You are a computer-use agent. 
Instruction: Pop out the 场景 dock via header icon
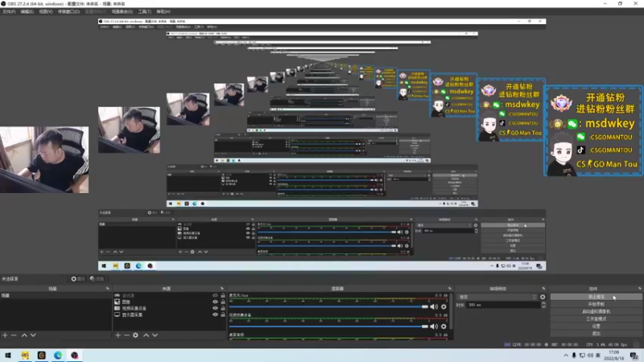[108, 289]
